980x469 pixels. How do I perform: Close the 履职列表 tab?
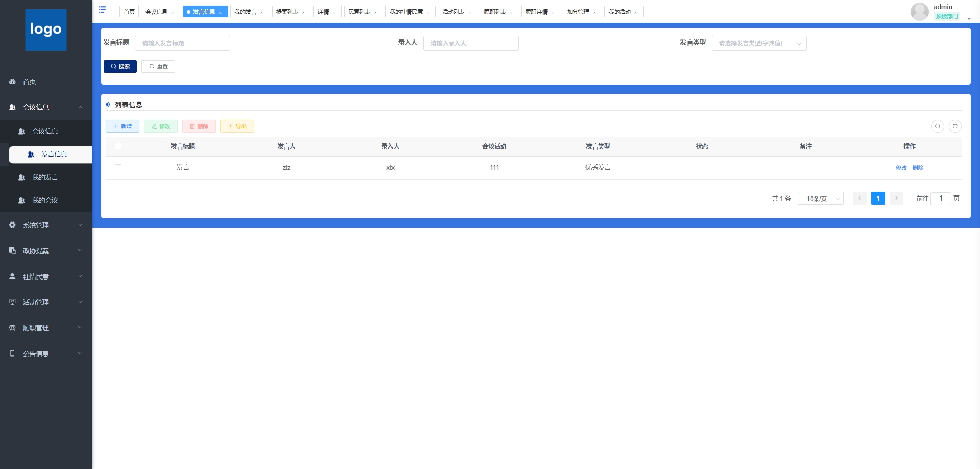pyautogui.click(x=511, y=12)
